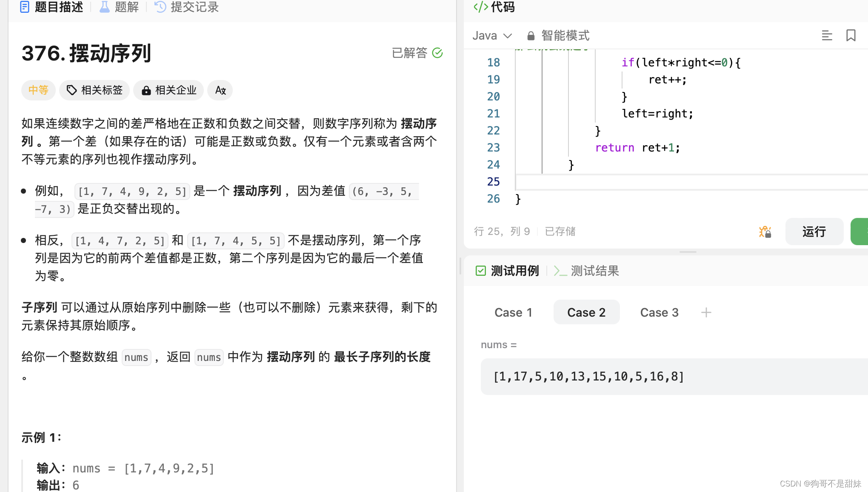Click the green submit button at right edge
The height and width of the screenshot is (492, 868).
[859, 232]
